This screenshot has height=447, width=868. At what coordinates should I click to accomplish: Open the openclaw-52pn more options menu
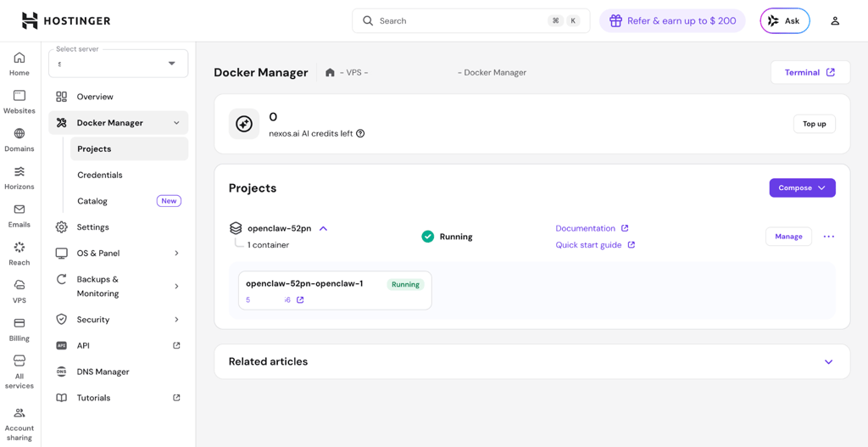click(828, 237)
